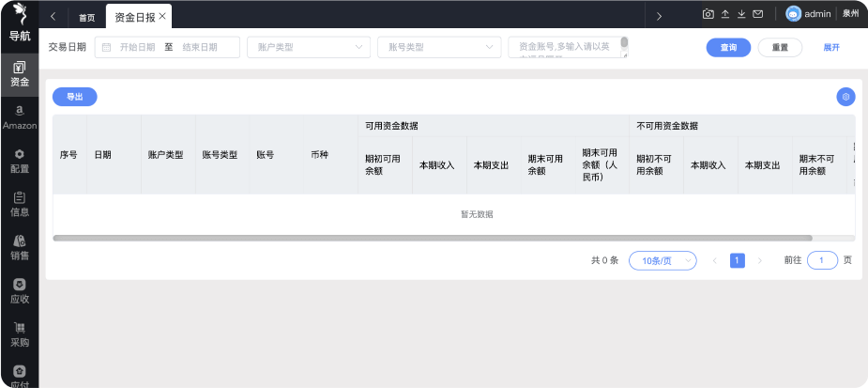Open the 信息 sidebar module
The image size is (868, 388).
pos(19,204)
